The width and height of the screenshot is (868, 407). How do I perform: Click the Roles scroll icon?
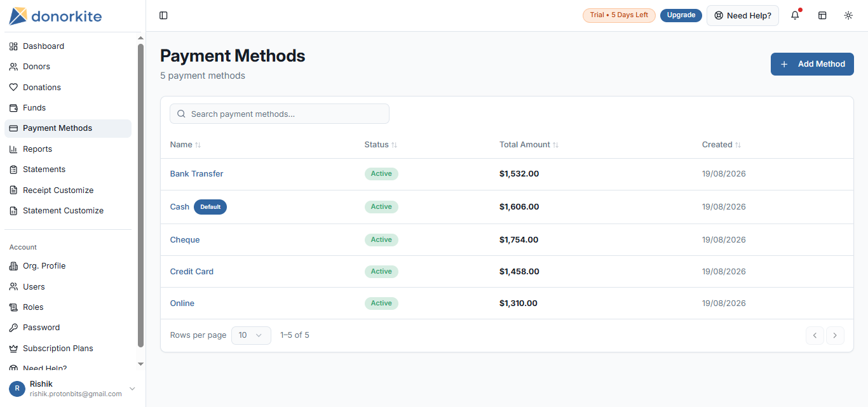click(x=13, y=307)
